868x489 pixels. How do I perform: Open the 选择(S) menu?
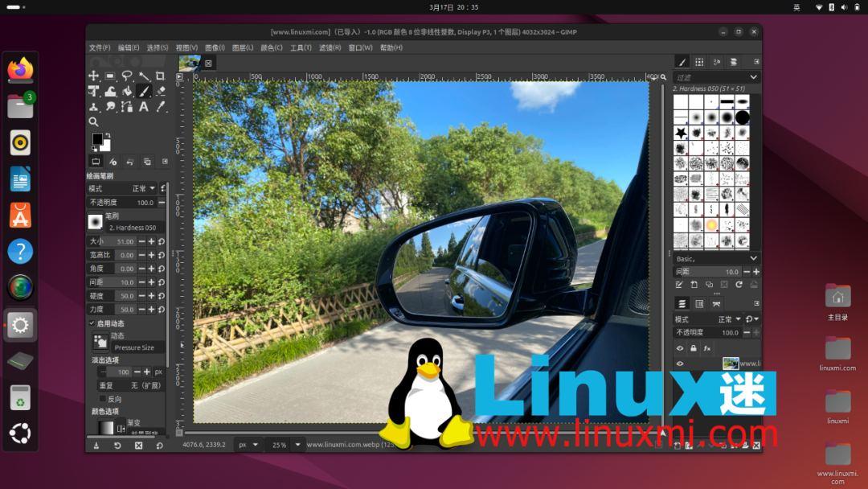coord(158,47)
